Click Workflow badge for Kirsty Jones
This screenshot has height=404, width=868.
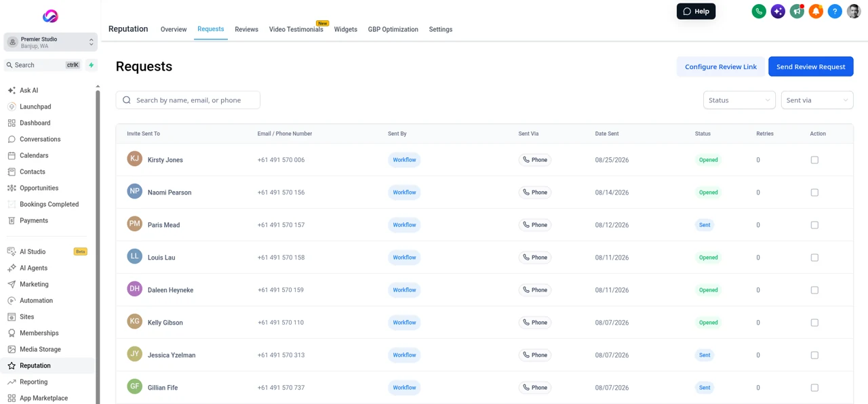404,160
